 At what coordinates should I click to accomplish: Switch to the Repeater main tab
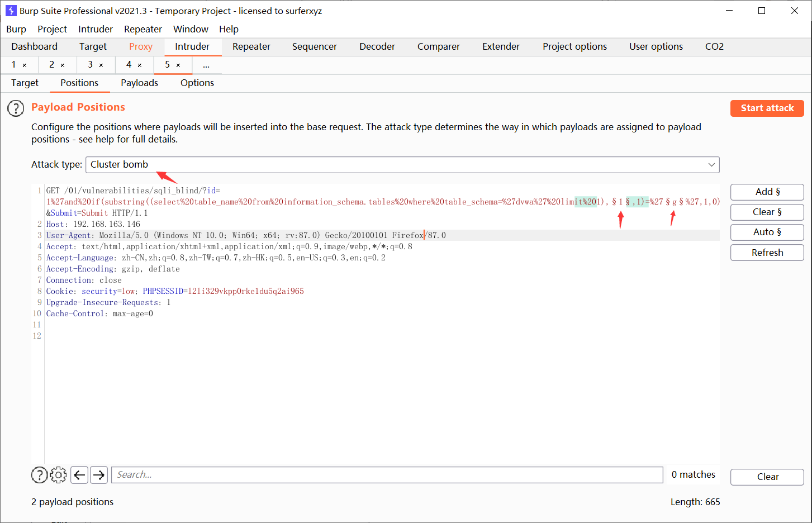click(x=251, y=47)
